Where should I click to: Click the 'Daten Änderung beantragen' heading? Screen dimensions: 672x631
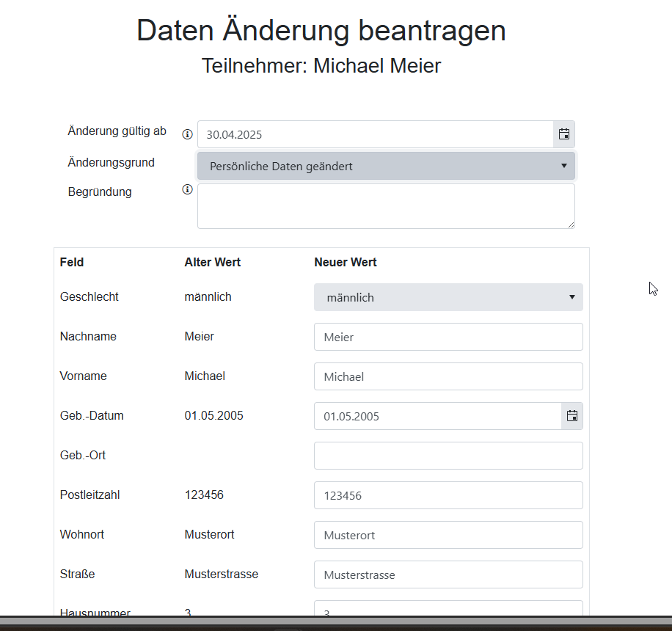tap(321, 30)
